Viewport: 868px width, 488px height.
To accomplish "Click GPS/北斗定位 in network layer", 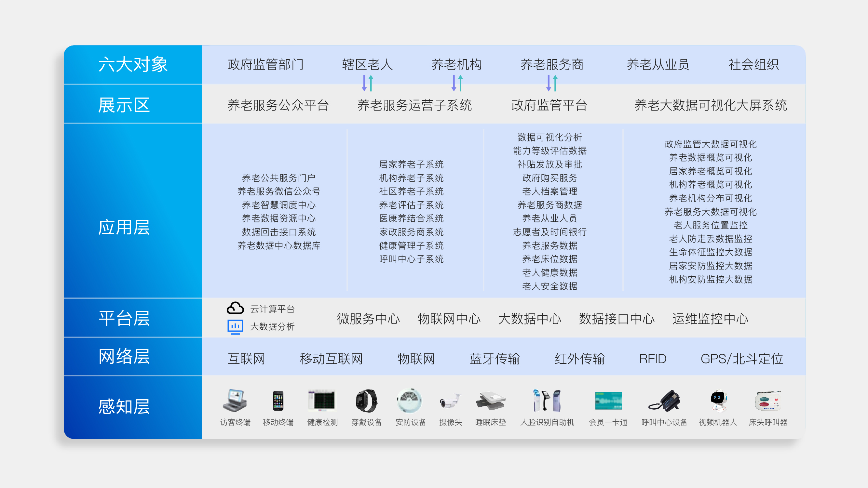I will [x=742, y=359].
